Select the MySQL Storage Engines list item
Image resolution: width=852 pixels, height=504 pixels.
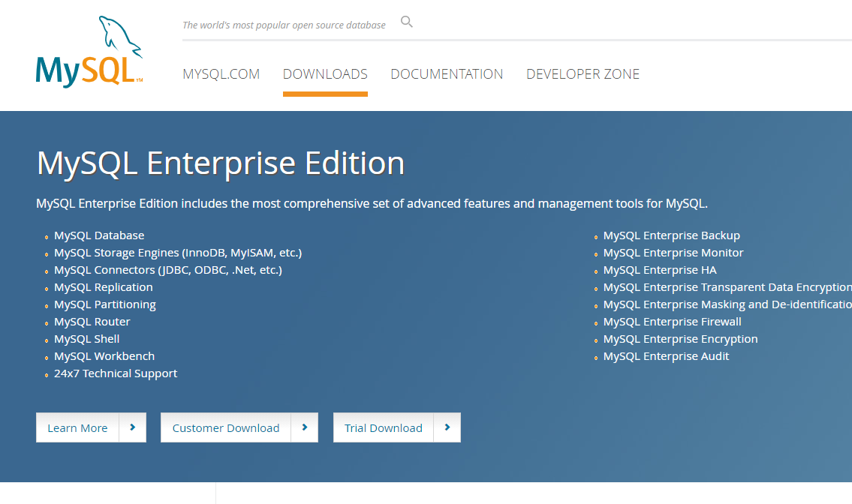tap(178, 253)
